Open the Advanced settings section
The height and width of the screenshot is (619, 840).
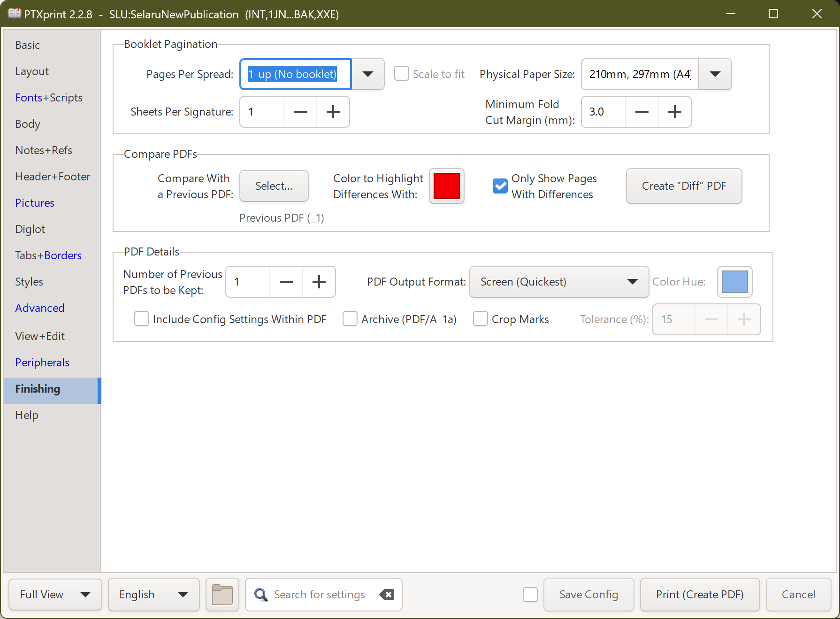click(40, 308)
